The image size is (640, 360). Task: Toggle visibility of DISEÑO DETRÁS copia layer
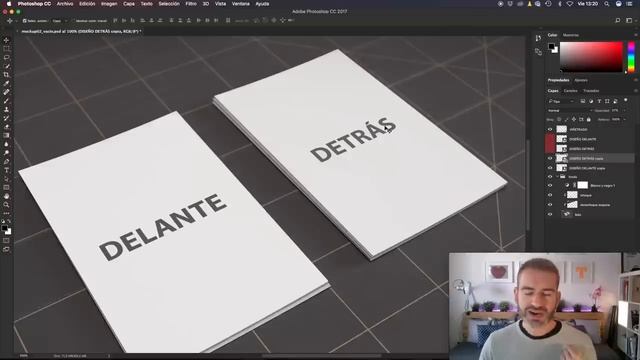tap(550, 158)
